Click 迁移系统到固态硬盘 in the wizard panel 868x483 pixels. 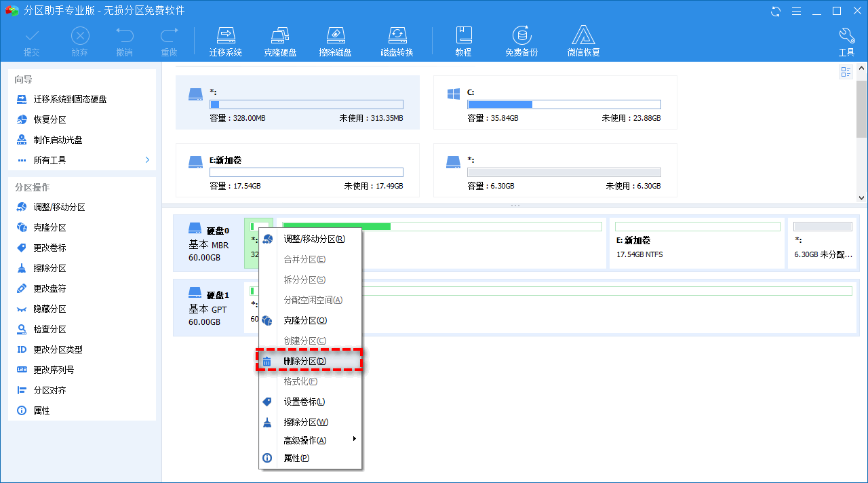[x=70, y=99]
